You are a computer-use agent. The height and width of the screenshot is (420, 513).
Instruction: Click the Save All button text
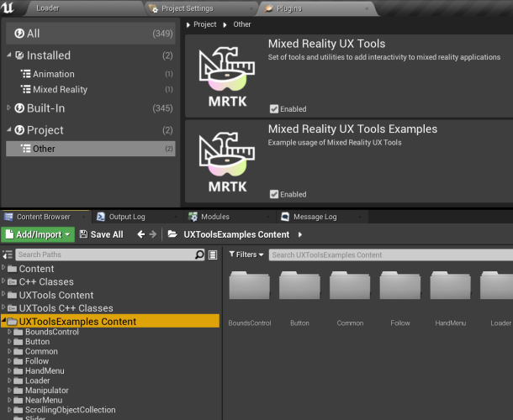coord(107,234)
